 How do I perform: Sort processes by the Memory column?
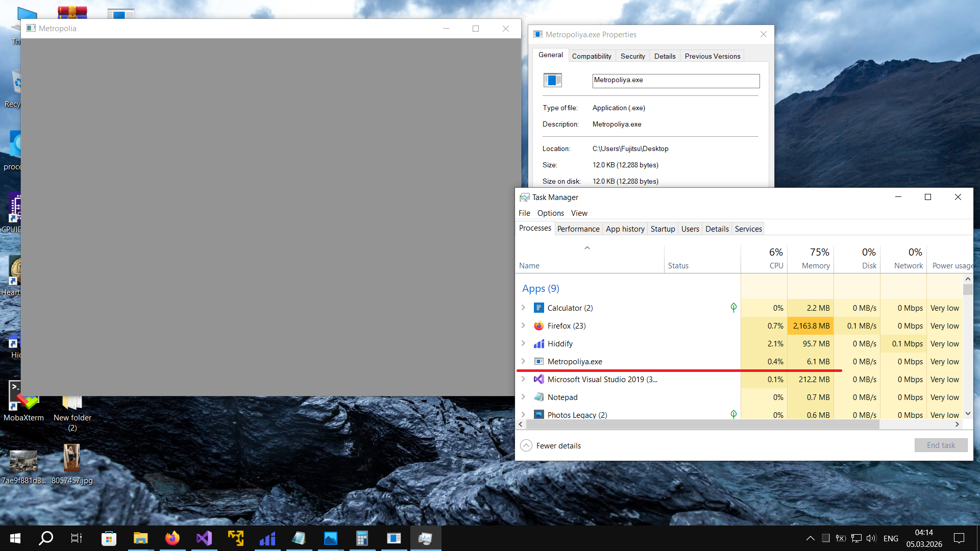(815, 259)
